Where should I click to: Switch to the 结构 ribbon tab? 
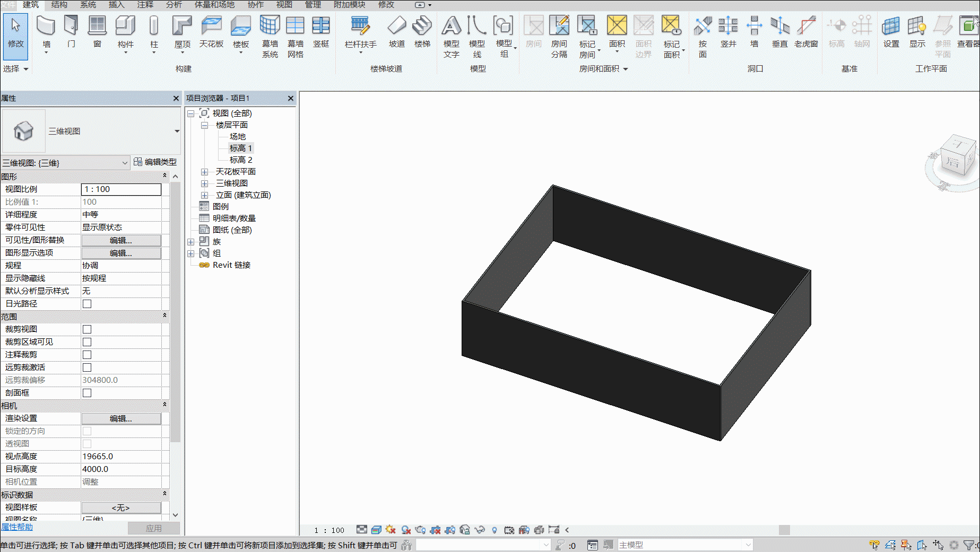(x=59, y=5)
